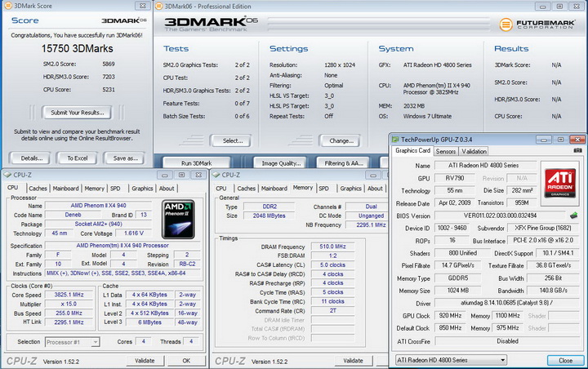588x369 pixels.
Task: Open the Image Quality button
Action: click(x=281, y=163)
